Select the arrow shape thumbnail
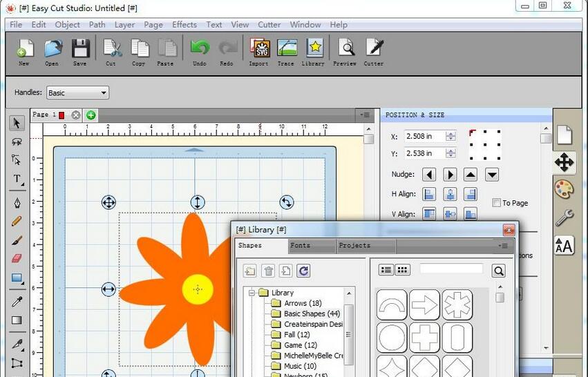This screenshot has height=377, width=588. [x=424, y=304]
